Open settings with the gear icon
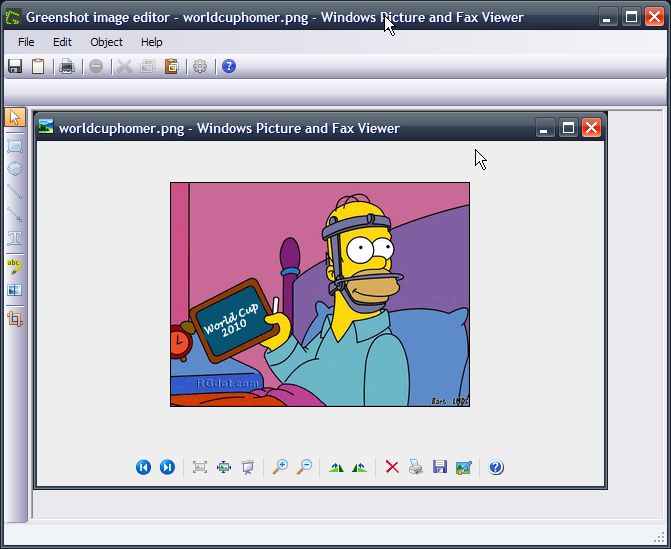This screenshot has width=671, height=549. (x=200, y=66)
